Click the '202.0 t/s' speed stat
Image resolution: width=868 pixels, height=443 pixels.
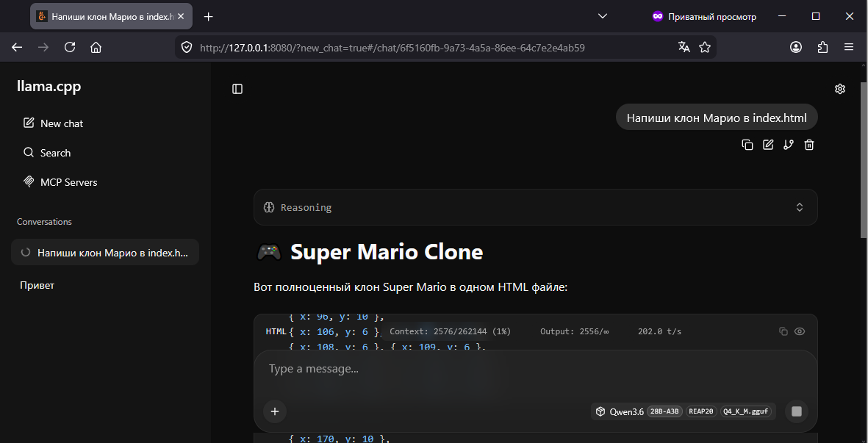[x=659, y=331]
